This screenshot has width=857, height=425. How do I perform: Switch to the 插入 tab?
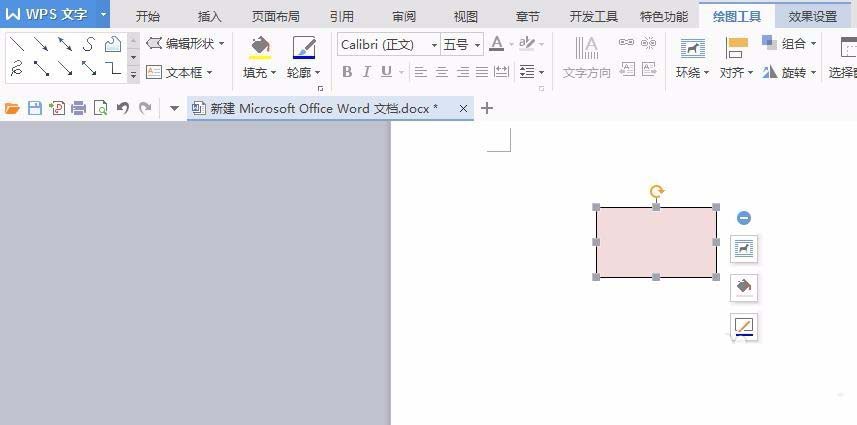pos(209,16)
